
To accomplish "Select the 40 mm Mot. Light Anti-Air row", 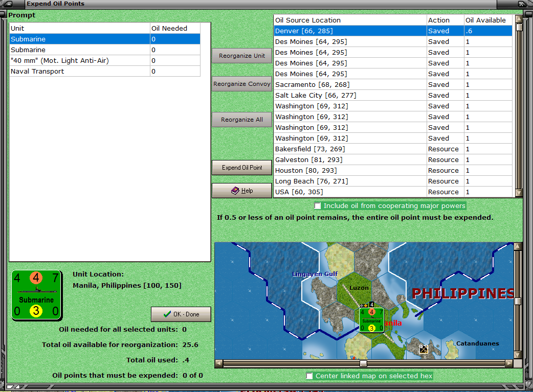I will [80, 61].
